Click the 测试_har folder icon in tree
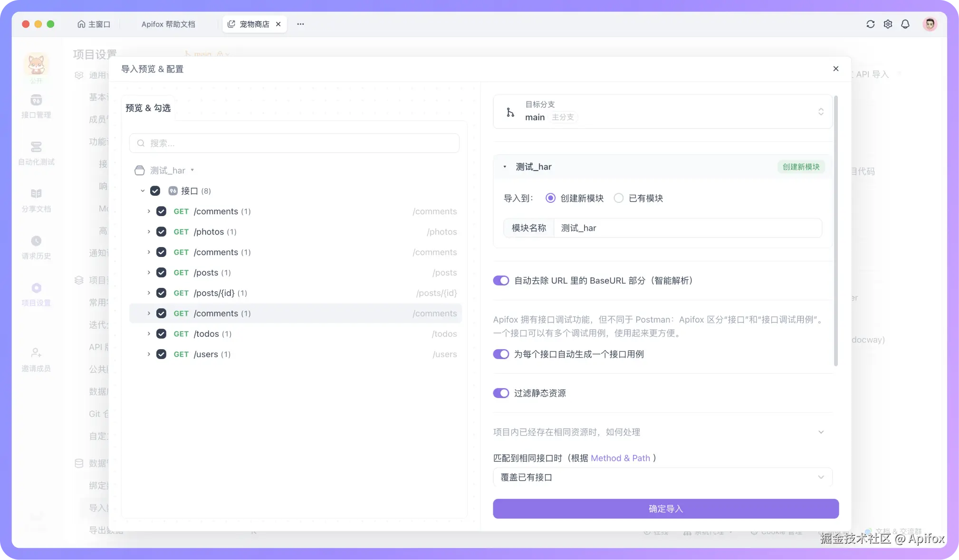 click(x=139, y=171)
